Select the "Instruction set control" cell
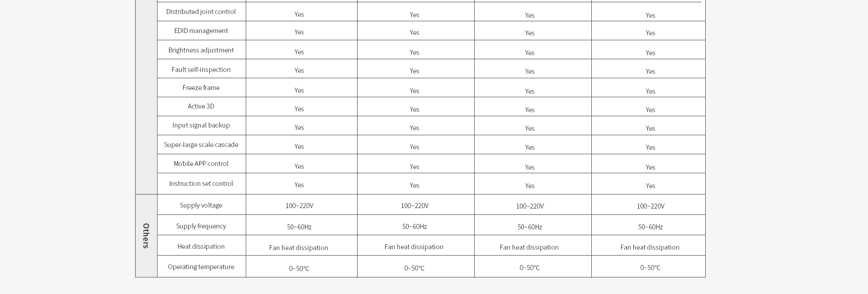 tap(201, 184)
